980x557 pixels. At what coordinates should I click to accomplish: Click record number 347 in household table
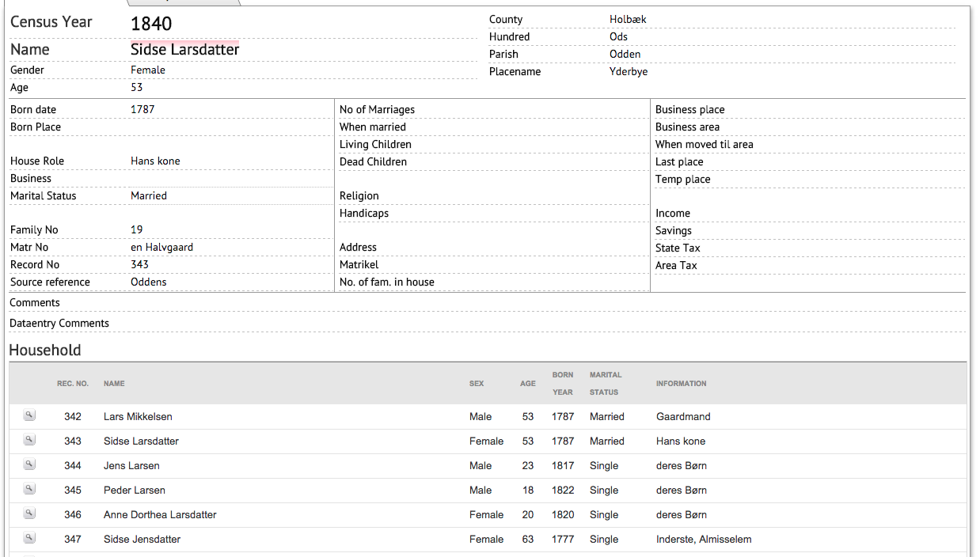tap(73, 539)
